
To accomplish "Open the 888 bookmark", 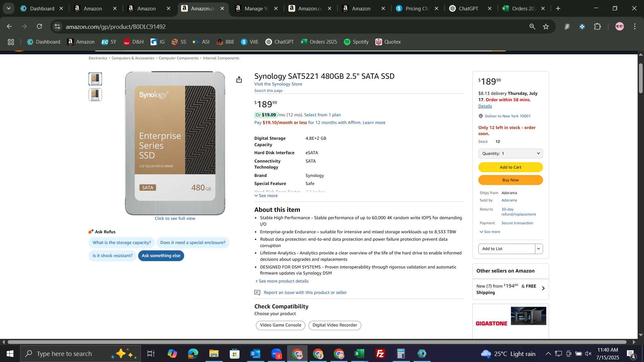I will click(225, 42).
